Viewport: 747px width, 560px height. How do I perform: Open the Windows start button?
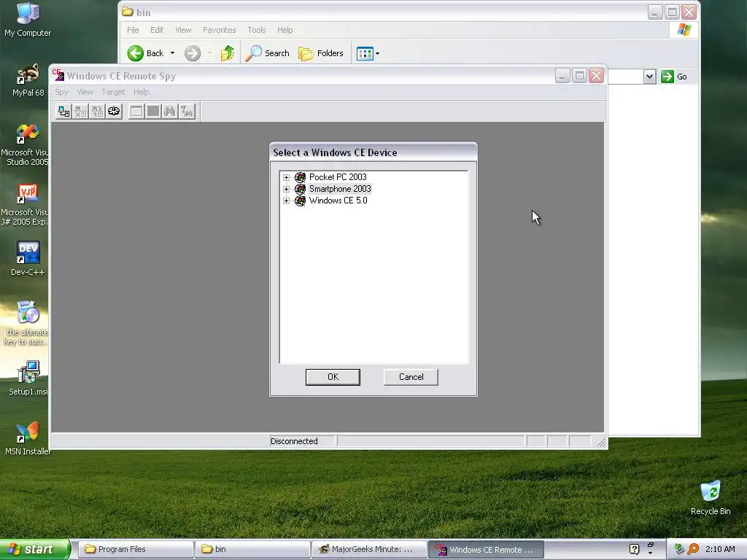(35, 550)
